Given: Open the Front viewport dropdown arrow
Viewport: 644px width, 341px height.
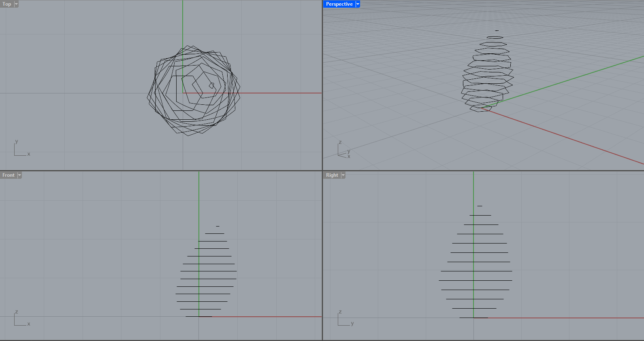Looking at the screenshot, I should 19,175.
